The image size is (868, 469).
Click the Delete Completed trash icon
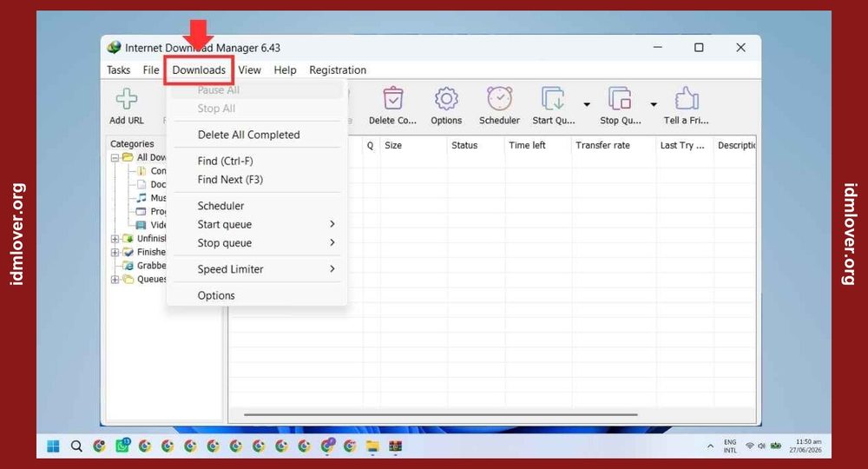[392, 99]
